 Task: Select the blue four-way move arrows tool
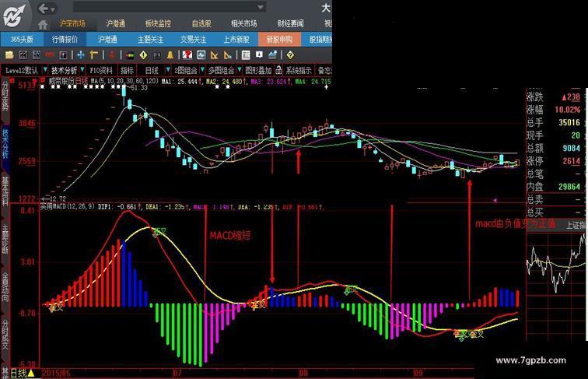[81, 55]
